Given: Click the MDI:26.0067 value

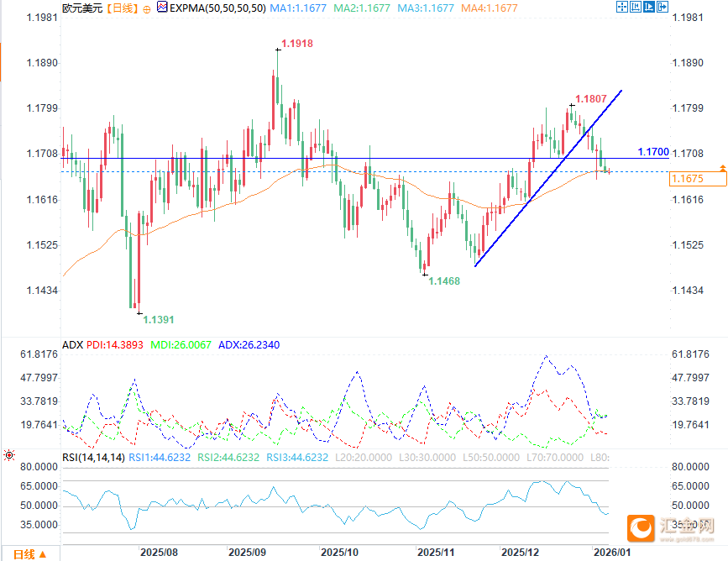Looking at the screenshot, I should (181, 345).
